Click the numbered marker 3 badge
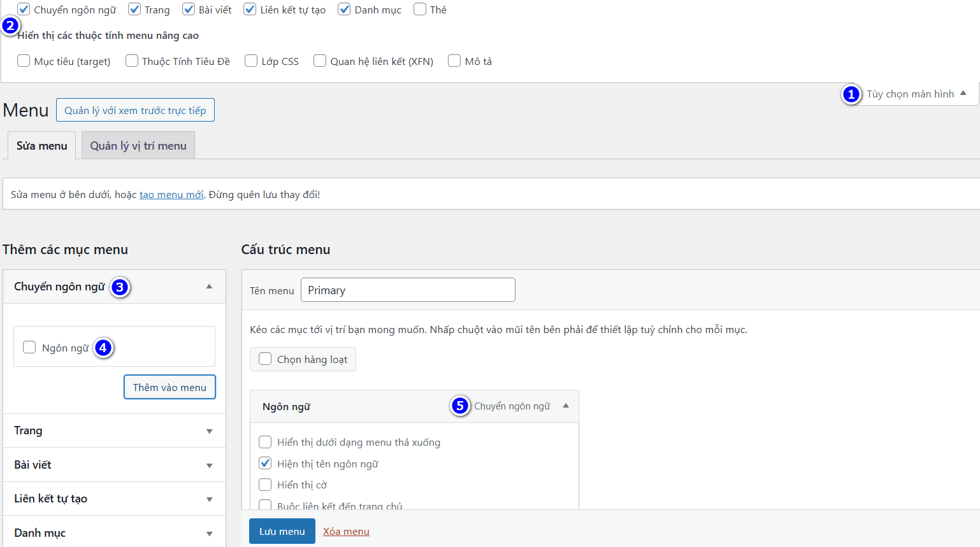 tap(119, 287)
